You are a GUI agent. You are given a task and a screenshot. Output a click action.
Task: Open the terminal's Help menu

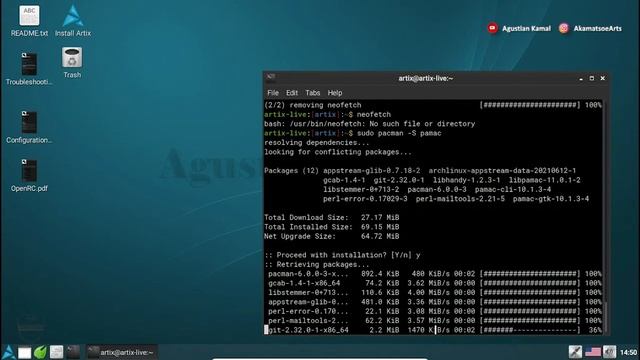[x=335, y=93]
